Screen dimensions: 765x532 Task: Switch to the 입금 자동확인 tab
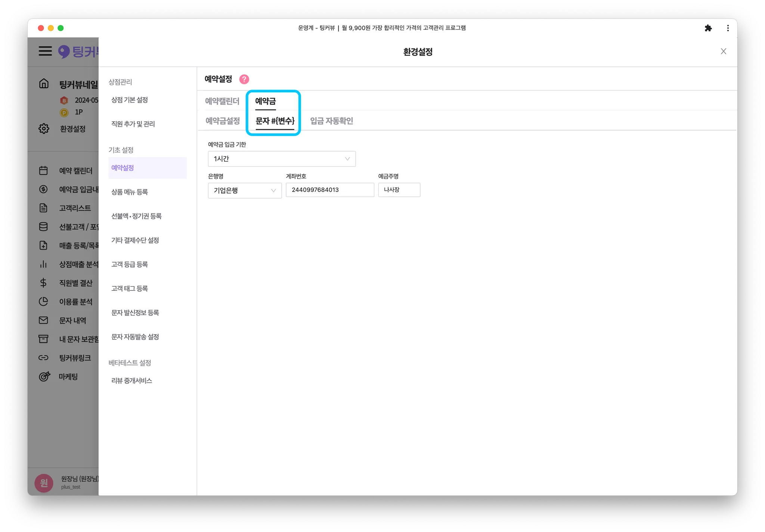tap(331, 121)
